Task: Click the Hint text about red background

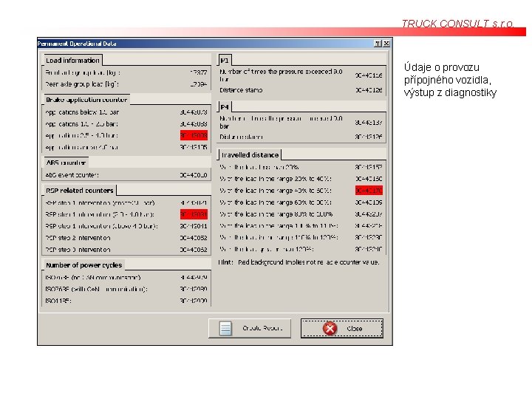Action: pyautogui.click(x=299, y=262)
